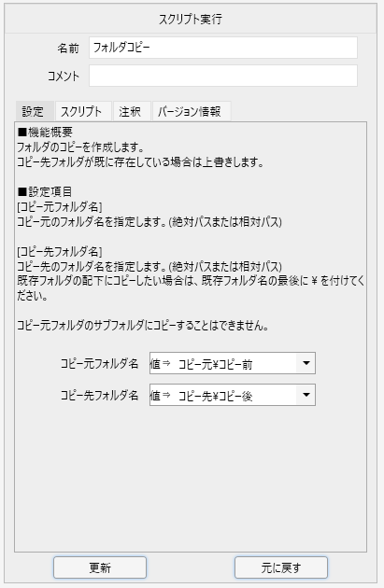Open the スクリプト tab
The width and height of the screenshot is (384, 588).
click(x=83, y=111)
